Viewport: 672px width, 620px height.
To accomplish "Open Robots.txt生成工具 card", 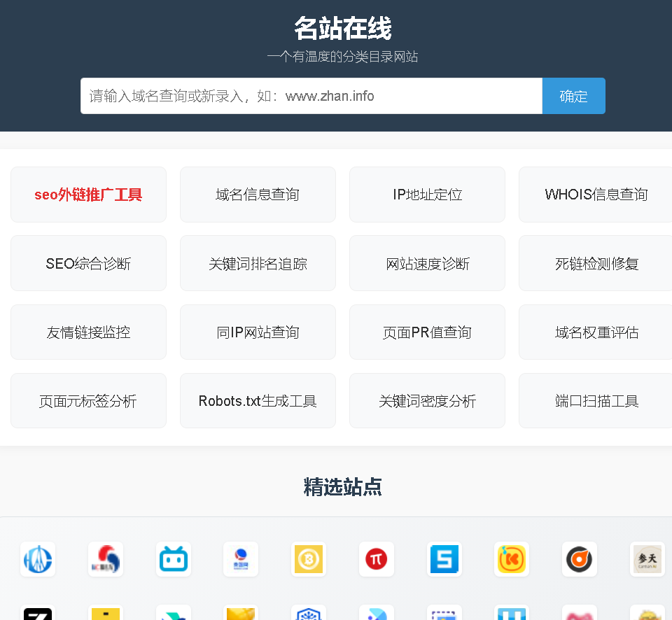I will (258, 401).
